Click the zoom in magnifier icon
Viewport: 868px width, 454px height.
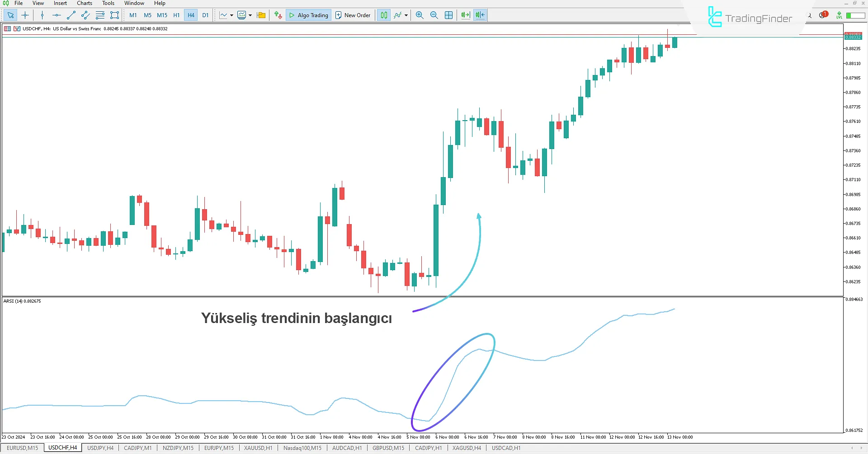[420, 15]
